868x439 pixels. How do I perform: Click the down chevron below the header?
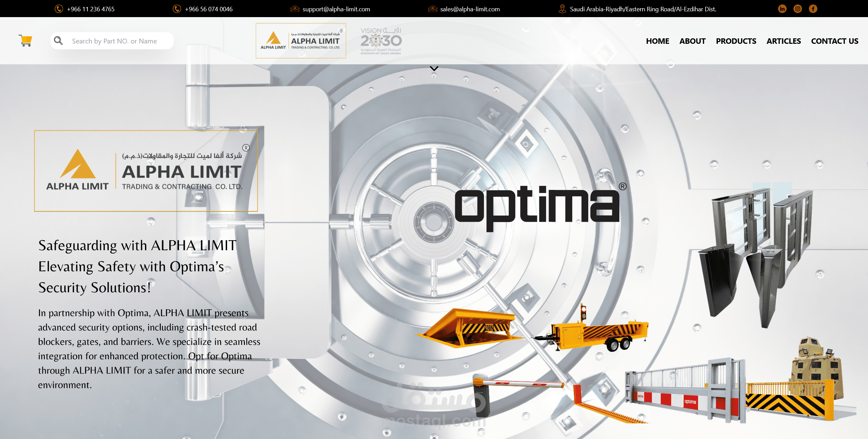coord(434,69)
